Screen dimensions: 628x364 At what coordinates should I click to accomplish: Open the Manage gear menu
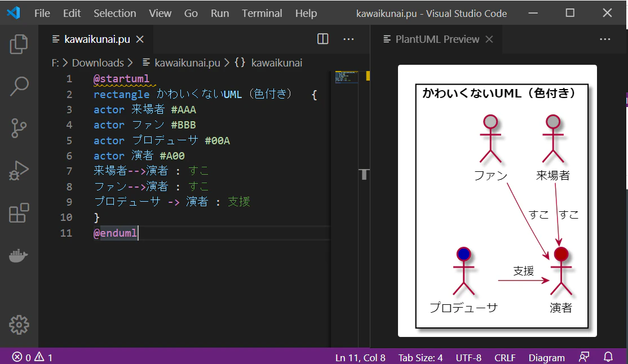19,325
